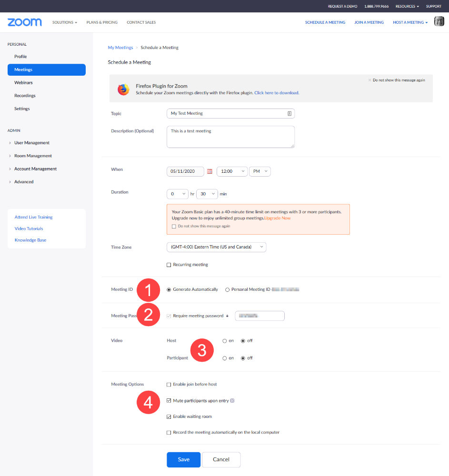
Task: Click the meeting password field
Action: [x=259, y=316]
